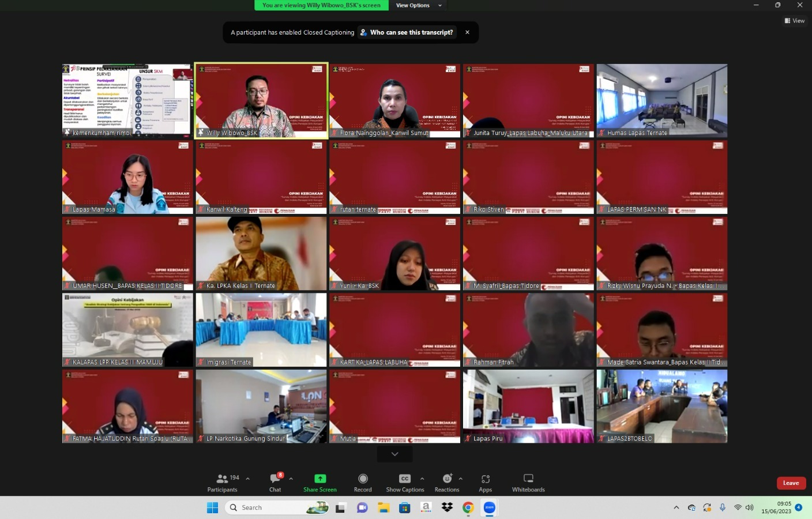Dismiss the Closed Captioning notification
This screenshot has width=812, height=519.
pyautogui.click(x=467, y=32)
